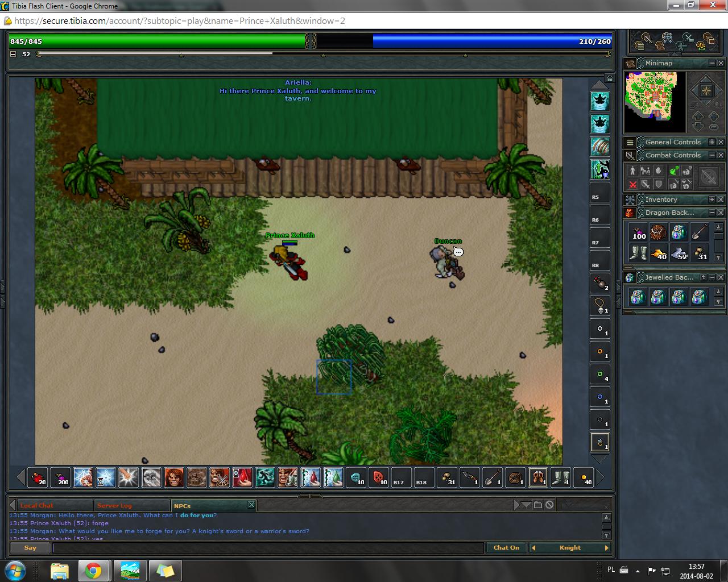Expand the Inventory panel
This screenshot has height=582, width=728.
(712, 199)
